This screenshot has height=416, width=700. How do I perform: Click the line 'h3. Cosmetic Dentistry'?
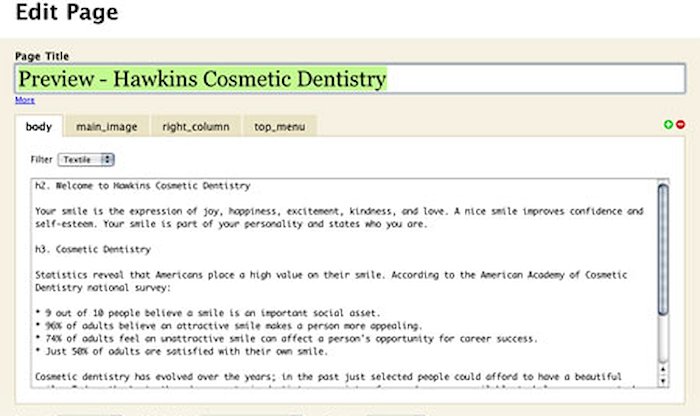pos(93,250)
